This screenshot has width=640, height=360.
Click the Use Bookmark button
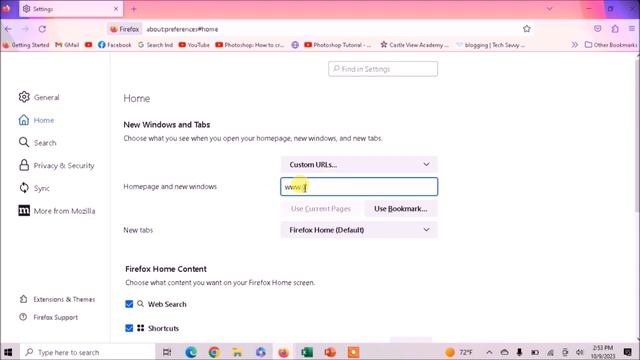pyautogui.click(x=400, y=209)
